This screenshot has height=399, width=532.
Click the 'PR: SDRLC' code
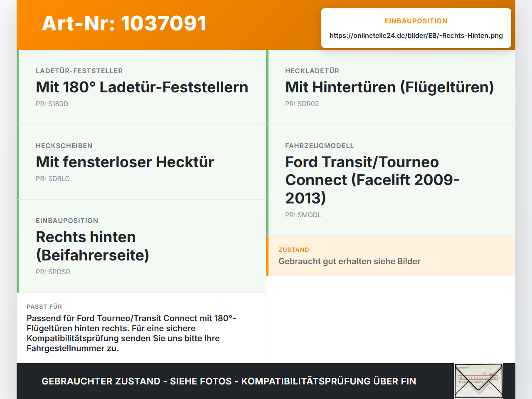pos(53,178)
